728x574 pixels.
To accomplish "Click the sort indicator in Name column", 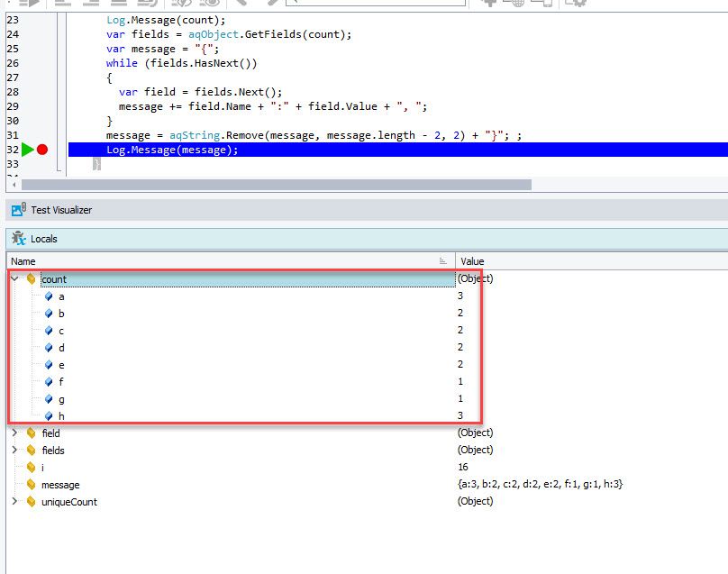I will (x=442, y=261).
